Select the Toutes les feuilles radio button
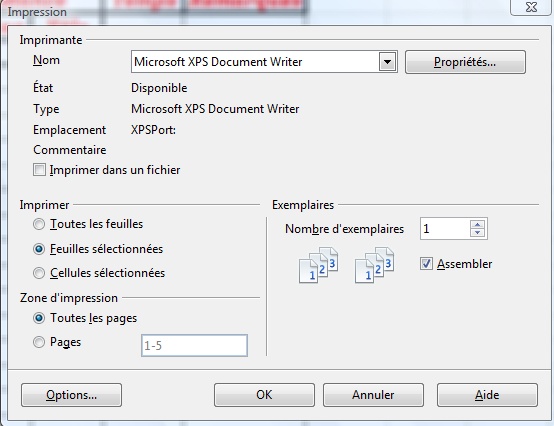The height and width of the screenshot is (426, 554). point(39,224)
